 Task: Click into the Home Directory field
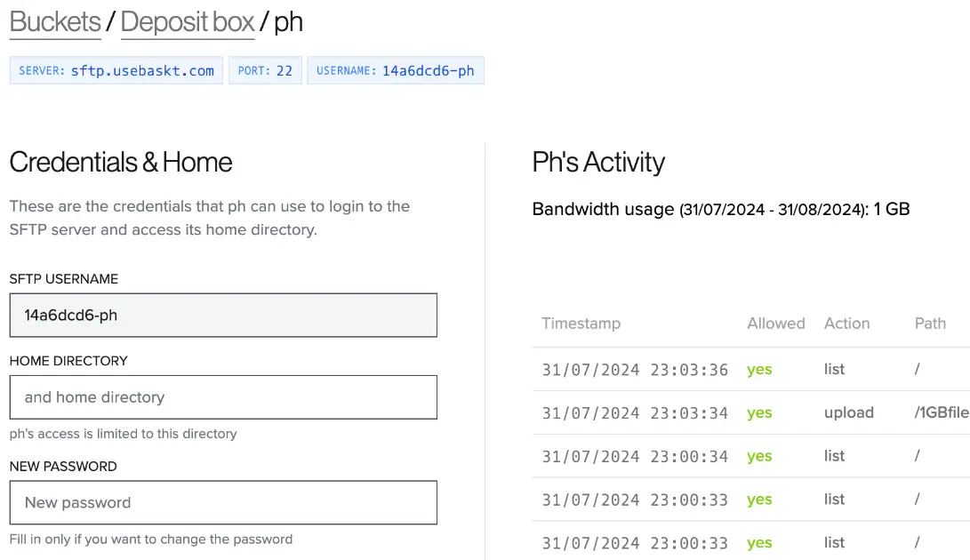223,397
